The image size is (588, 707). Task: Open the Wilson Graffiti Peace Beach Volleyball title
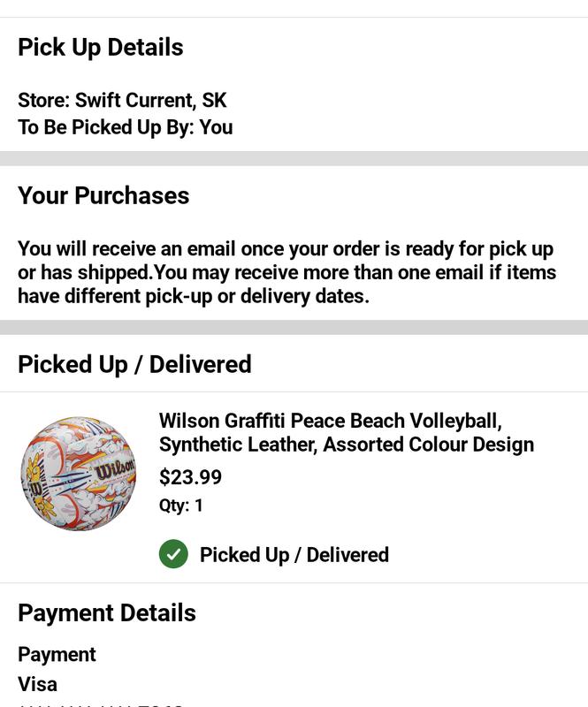[x=330, y=421]
